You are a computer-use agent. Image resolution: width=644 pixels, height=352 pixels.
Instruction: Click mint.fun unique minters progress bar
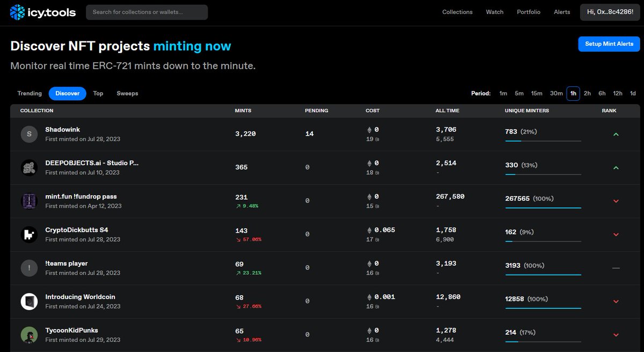[543, 208]
